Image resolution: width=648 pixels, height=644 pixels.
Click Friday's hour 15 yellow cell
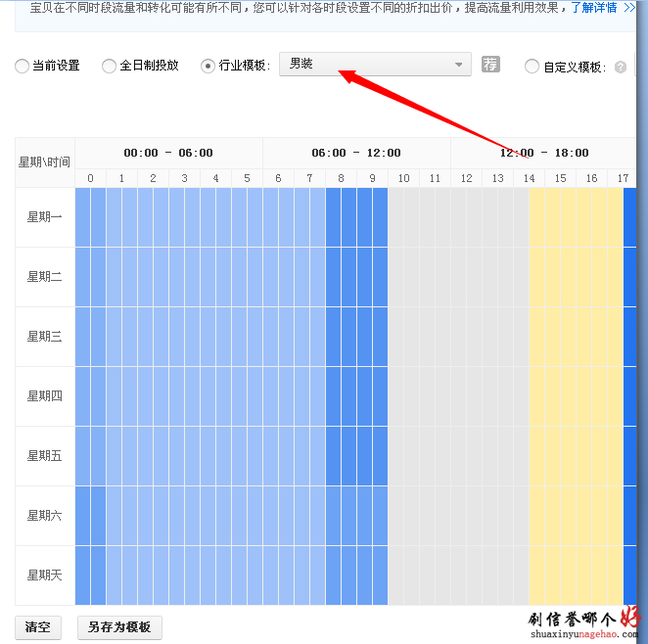pyautogui.click(x=560, y=455)
